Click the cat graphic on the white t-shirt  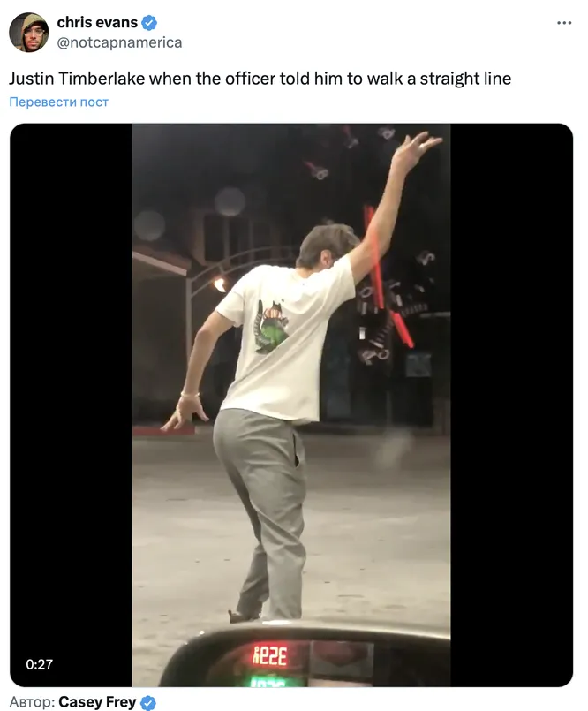tap(271, 327)
